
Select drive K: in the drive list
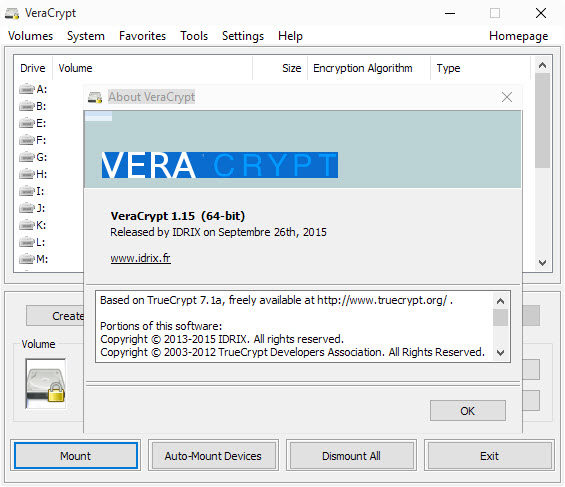33,225
